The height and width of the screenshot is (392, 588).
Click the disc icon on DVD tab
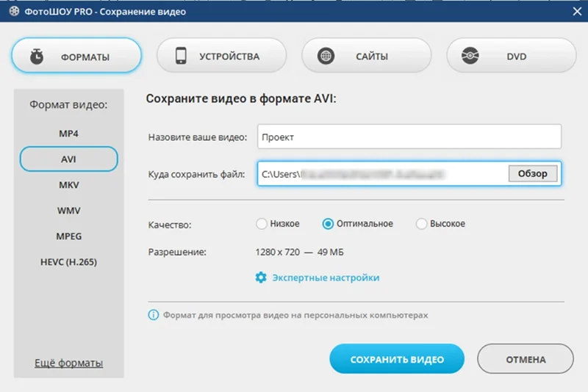click(470, 57)
